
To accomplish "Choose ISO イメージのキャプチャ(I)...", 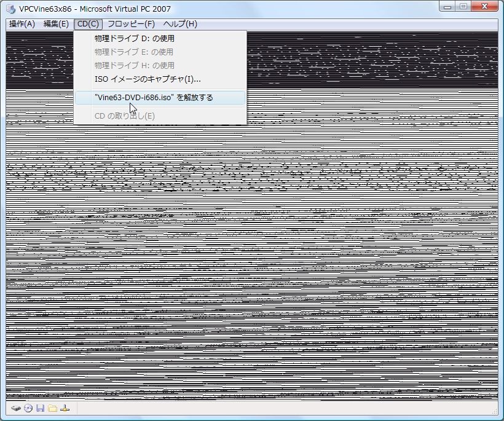I will [160, 79].
